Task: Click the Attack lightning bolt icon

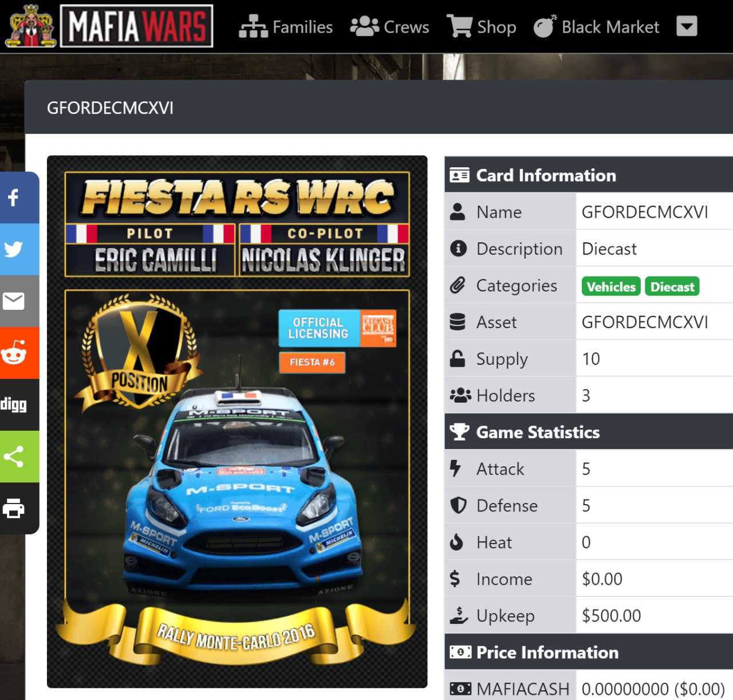Action: pyautogui.click(x=455, y=469)
